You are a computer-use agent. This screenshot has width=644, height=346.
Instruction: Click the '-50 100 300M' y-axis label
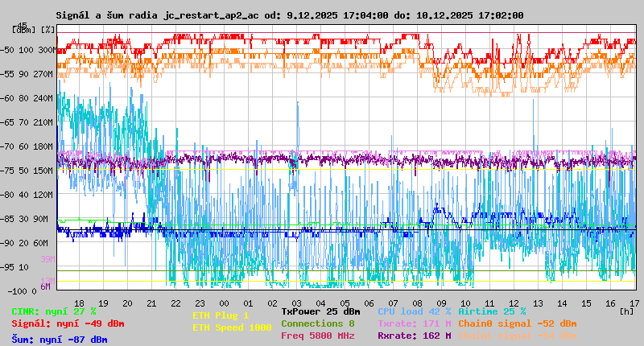27,50
